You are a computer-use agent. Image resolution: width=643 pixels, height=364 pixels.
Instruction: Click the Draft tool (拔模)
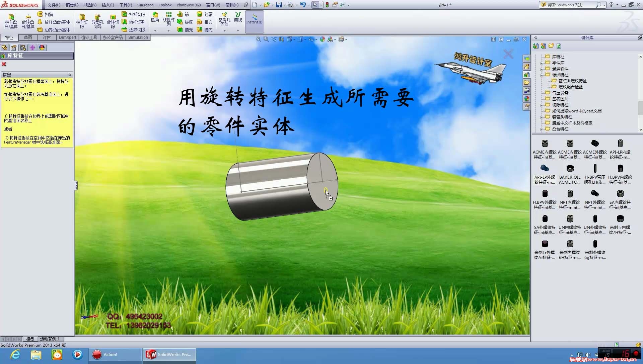click(185, 22)
